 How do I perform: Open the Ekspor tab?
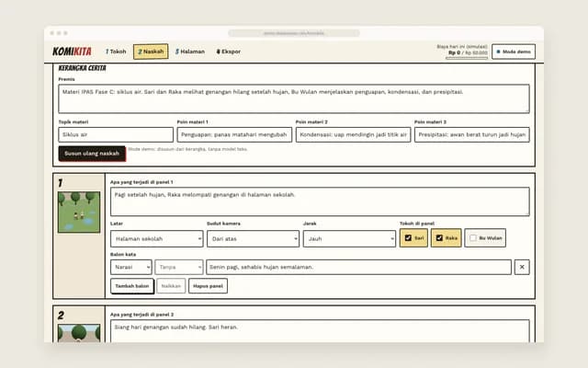(229, 52)
